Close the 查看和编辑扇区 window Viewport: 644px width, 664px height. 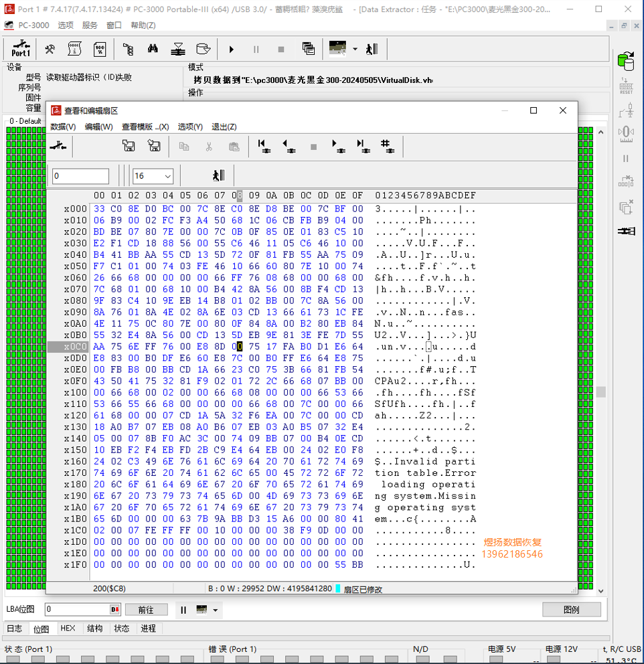pyautogui.click(x=563, y=110)
